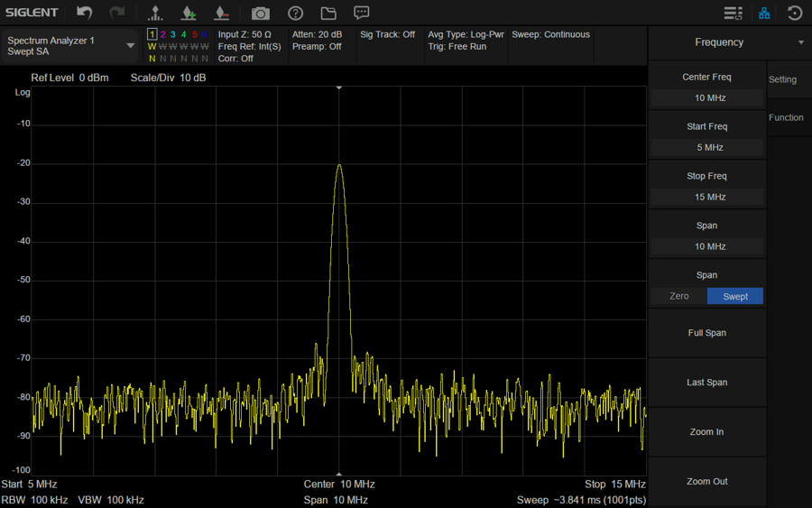Click the Zoom In button
812x508 pixels.
tap(706, 432)
